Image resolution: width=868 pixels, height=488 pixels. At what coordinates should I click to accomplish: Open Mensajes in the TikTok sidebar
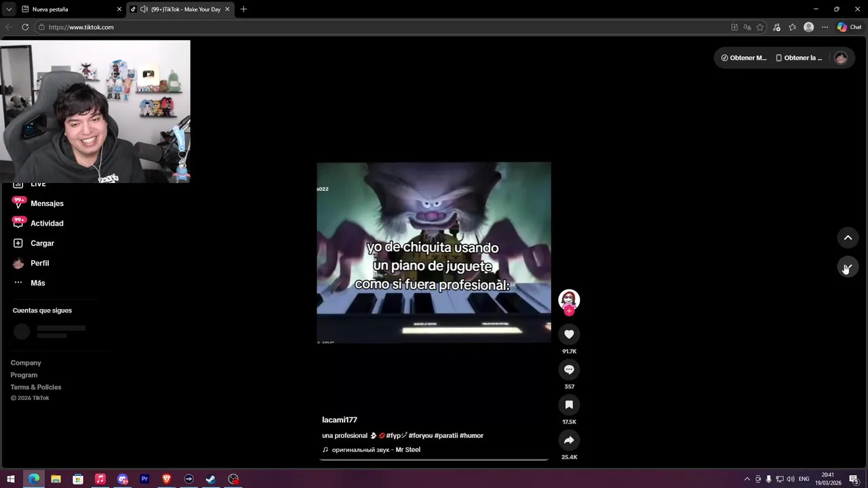(x=38, y=203)
